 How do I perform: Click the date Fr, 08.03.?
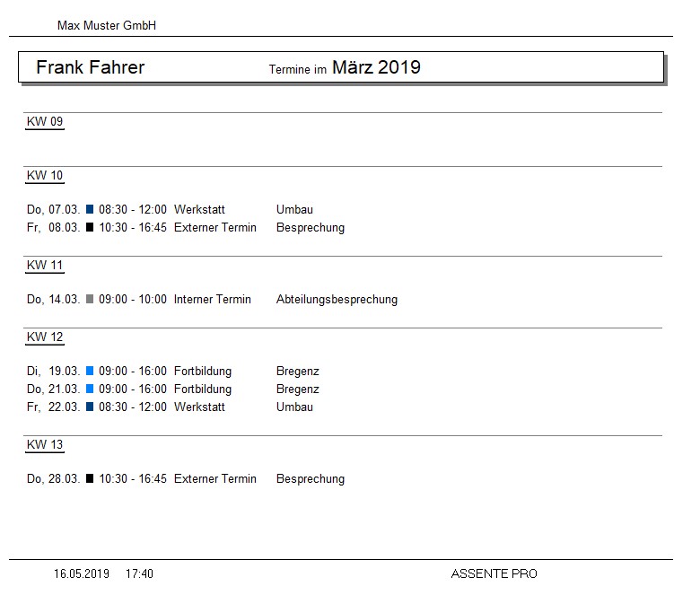click(53, 227)
